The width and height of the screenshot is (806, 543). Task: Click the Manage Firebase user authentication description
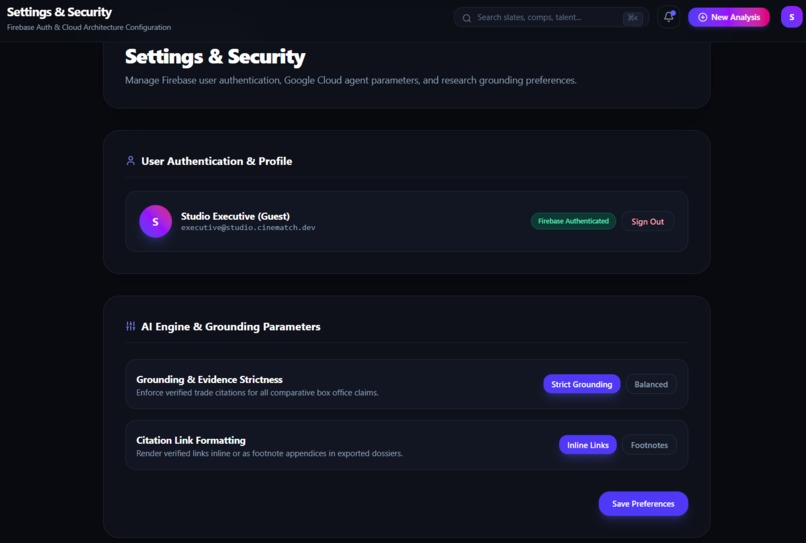click(x=351, y=80)
